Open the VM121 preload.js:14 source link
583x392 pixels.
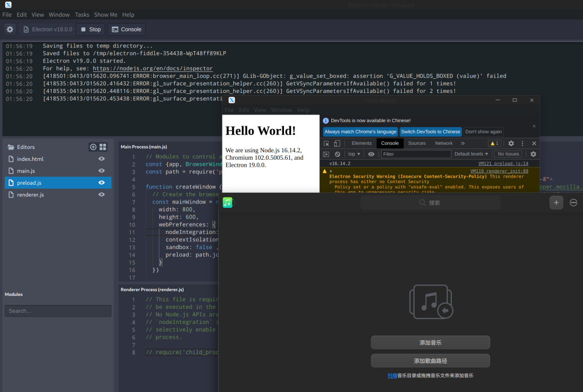tap(503, 164)
